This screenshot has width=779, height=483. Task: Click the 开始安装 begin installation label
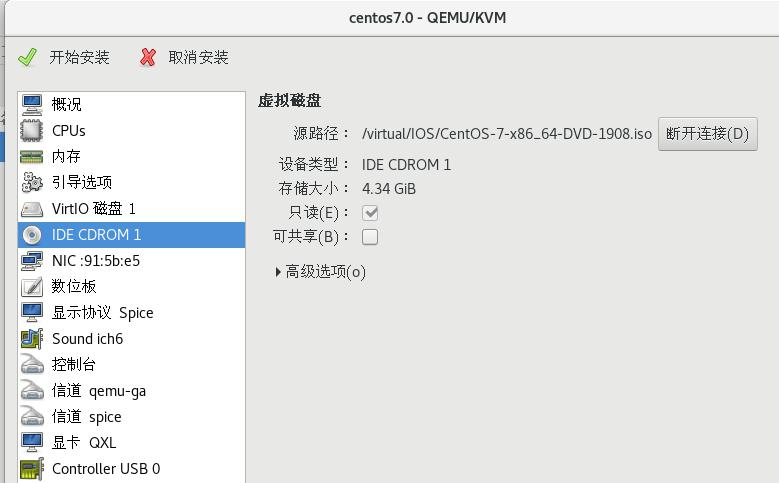point(80,57)
